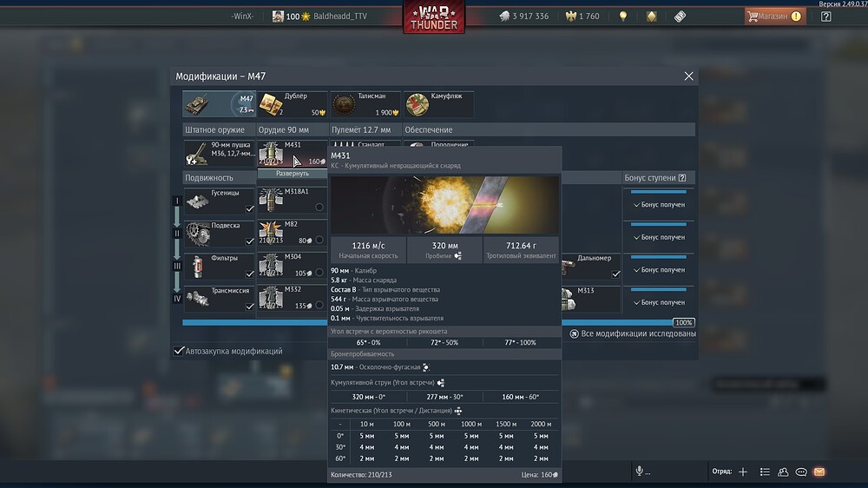The height and width of the screenshot is (488, 868).
Task: Toggle the Гусеницы modification checkbox
Action: (249, 209)
